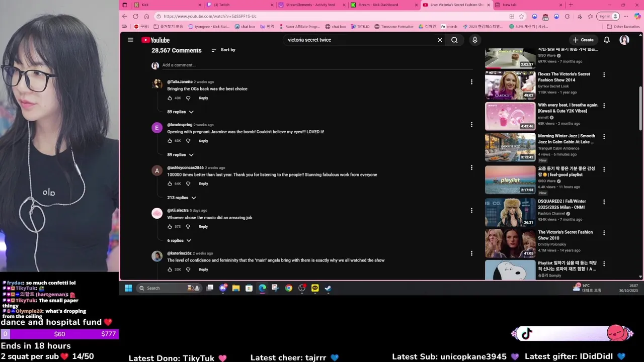
Task: Open the browser home page
Action: point(146,16)
